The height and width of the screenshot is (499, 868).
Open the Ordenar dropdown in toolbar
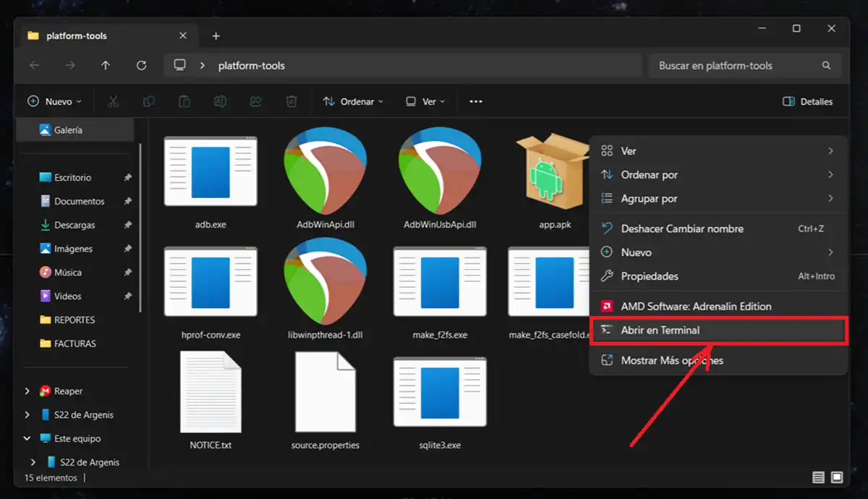point(353,102)
